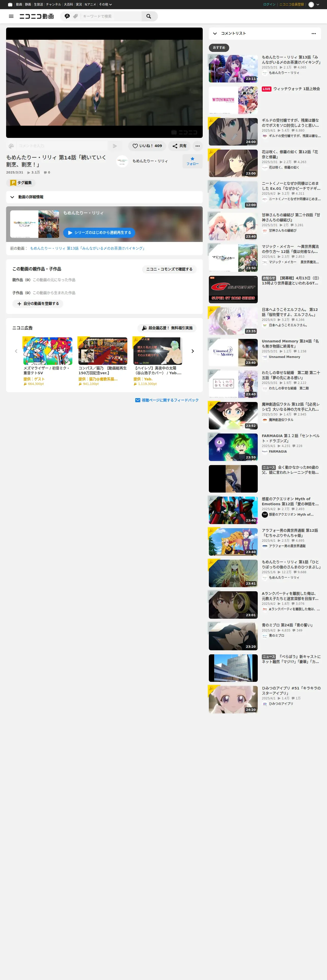Open the 生放送 top menu item

(38, 5)
